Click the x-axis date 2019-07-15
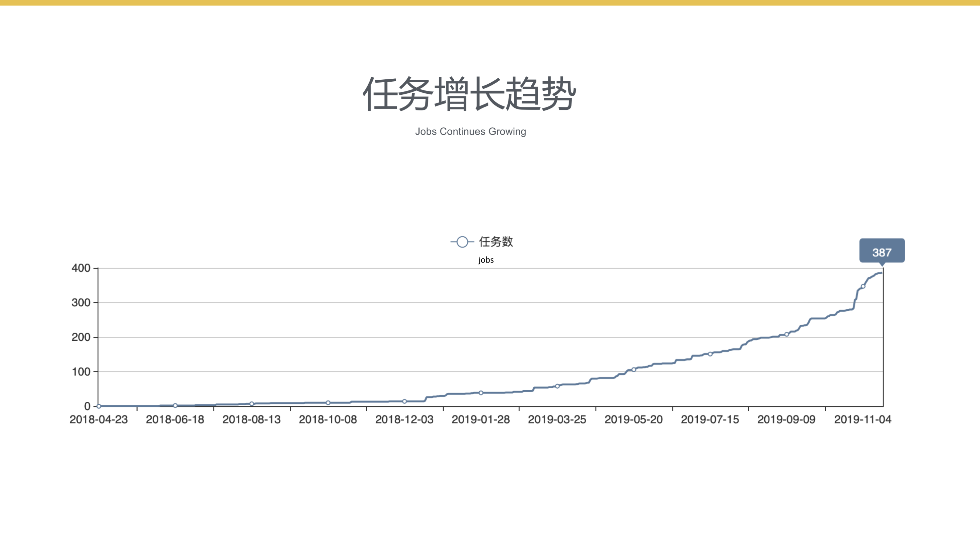The height and width of the screenshot is (551, 980). 710,420
